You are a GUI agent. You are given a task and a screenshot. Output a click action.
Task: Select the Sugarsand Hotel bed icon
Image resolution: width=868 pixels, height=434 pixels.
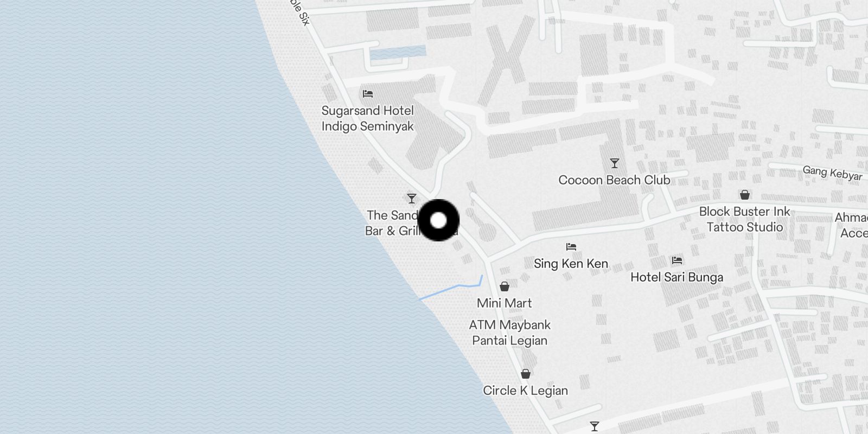click(368, 94)
